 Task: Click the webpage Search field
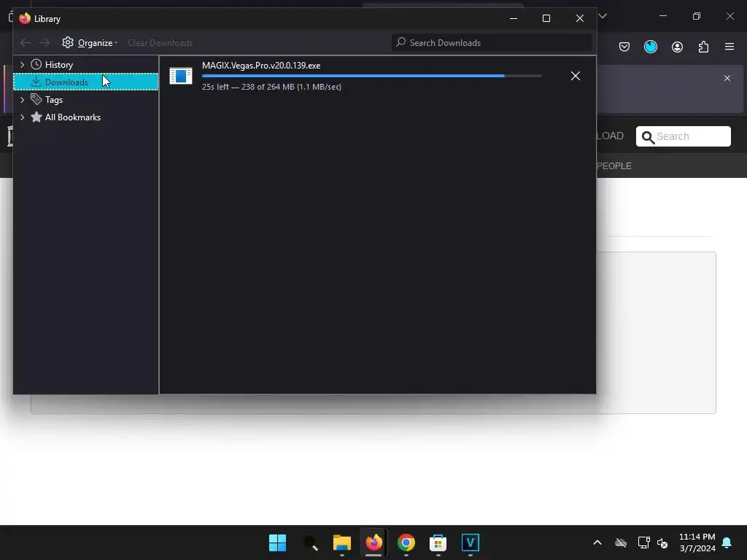coord(683,136)
